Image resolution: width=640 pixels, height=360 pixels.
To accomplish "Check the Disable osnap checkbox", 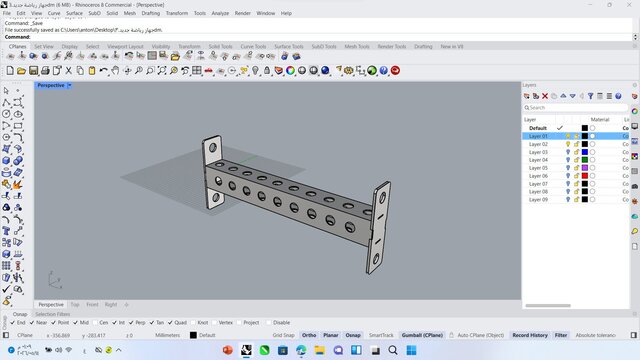I will click(269, 322).
